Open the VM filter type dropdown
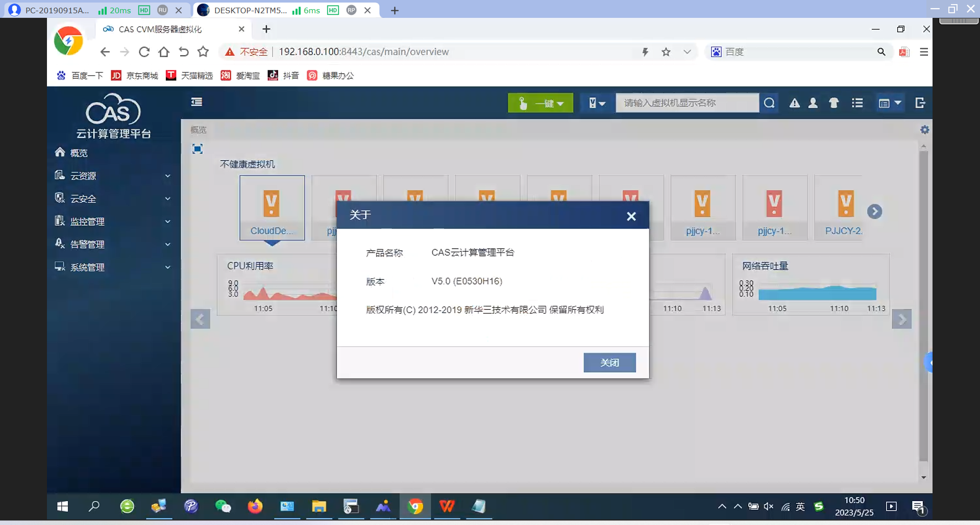Screen dimensions: 980x525 pyautogui.click(x=596, y=103)
